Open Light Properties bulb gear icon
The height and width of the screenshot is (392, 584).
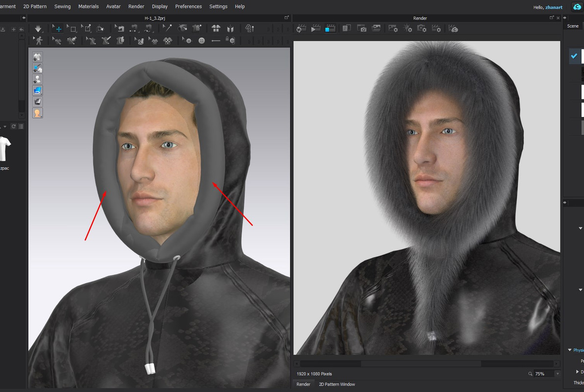point(407,28)
